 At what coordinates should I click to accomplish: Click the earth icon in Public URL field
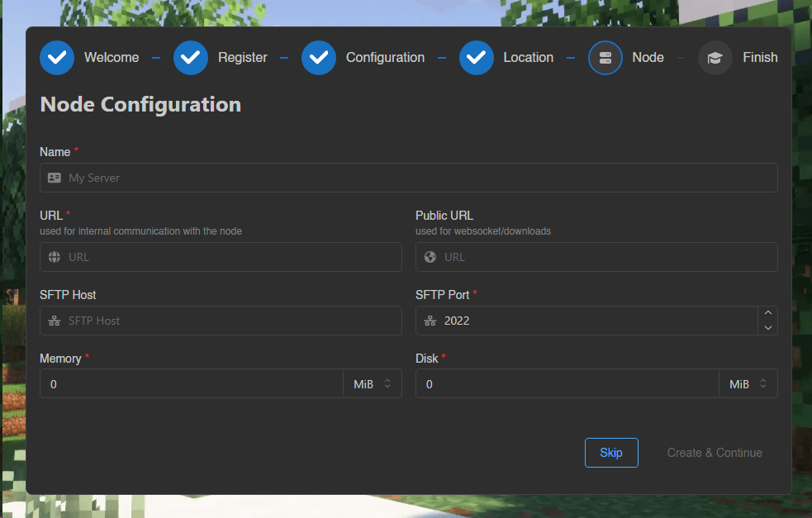coord(430,257)
